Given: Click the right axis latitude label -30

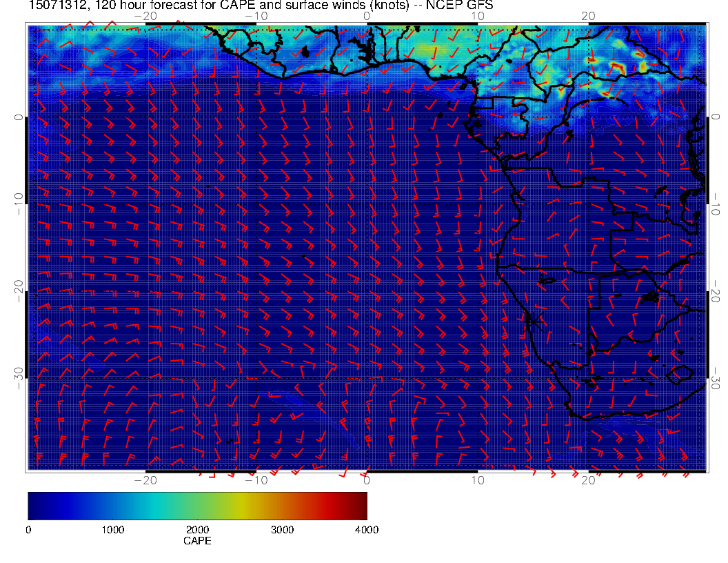Looking at the screenshot, I should pyautogui.click(x=717, y=378).
